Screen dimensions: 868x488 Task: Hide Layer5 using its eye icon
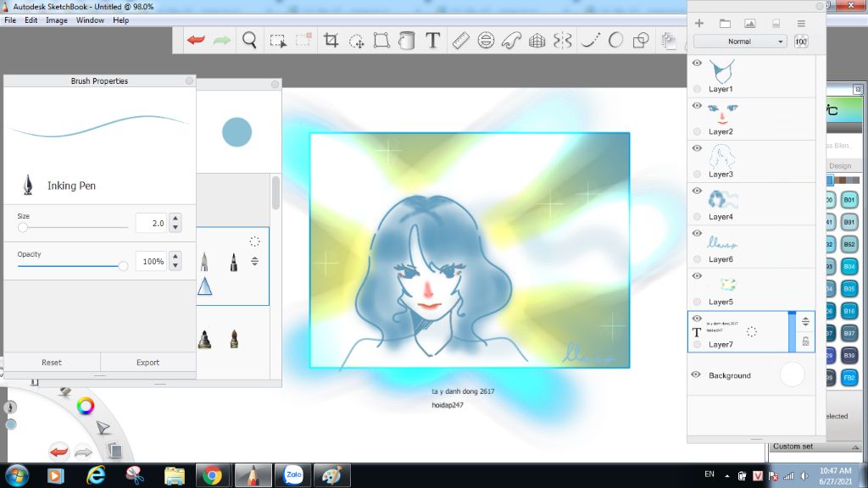(697, 276)
